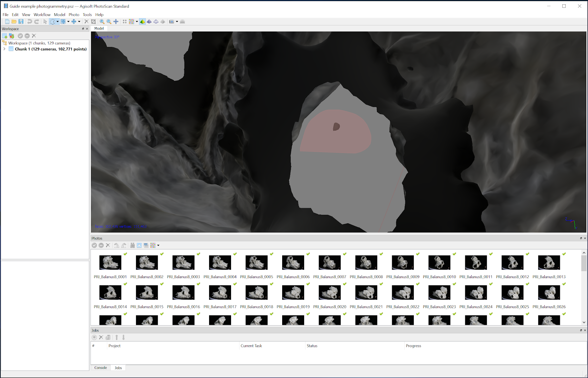Toggle the textured model view mode
This screenshot has height=378, width=588.
[x=163, y=22]
